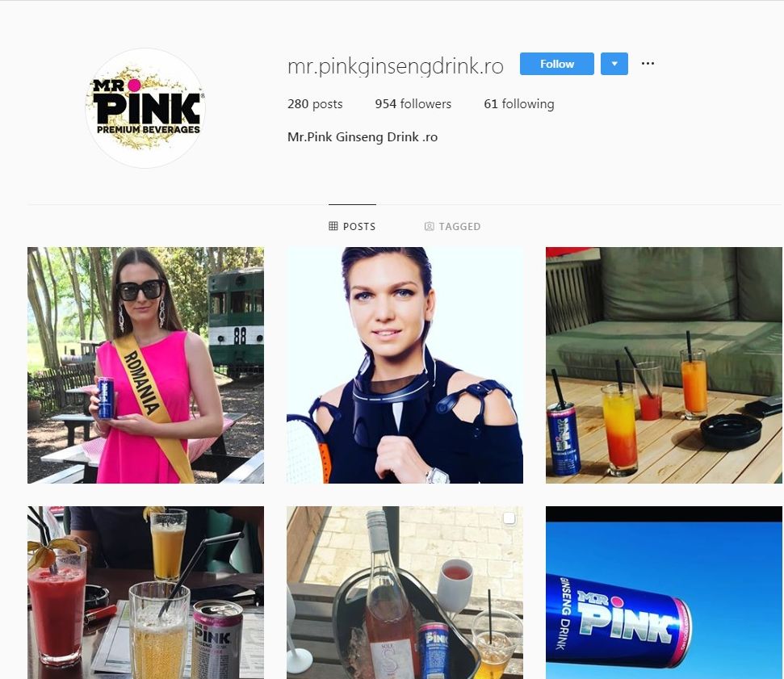Open the Romania sash woman post

145,366
